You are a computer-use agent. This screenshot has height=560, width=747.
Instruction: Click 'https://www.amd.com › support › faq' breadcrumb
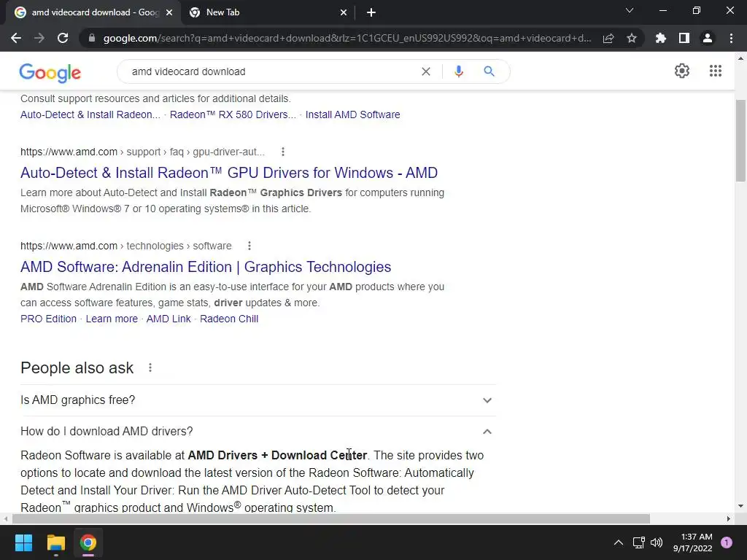pos(142,152)
